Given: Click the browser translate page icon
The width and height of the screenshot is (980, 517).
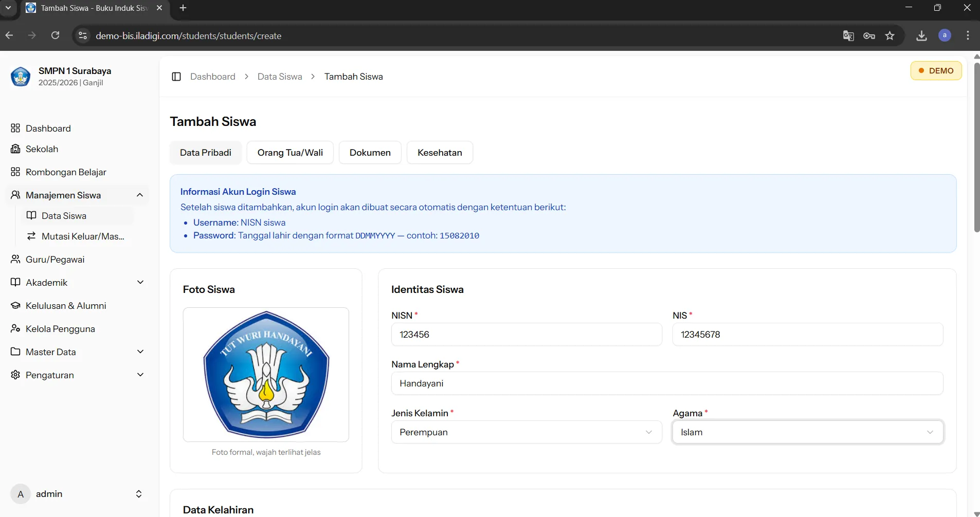Looking at the screenshot, I should point(848,35).
